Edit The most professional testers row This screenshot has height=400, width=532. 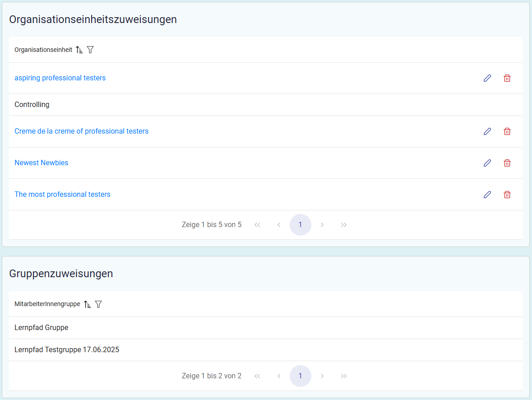tap(487, 195)
